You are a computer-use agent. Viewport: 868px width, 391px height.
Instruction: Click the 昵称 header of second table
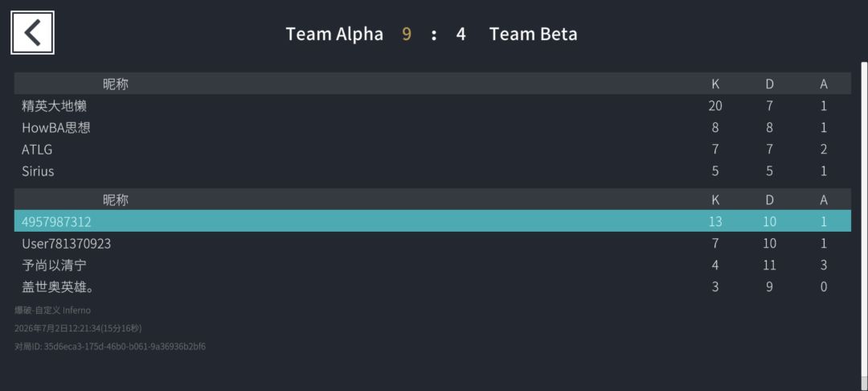(116, 200)
